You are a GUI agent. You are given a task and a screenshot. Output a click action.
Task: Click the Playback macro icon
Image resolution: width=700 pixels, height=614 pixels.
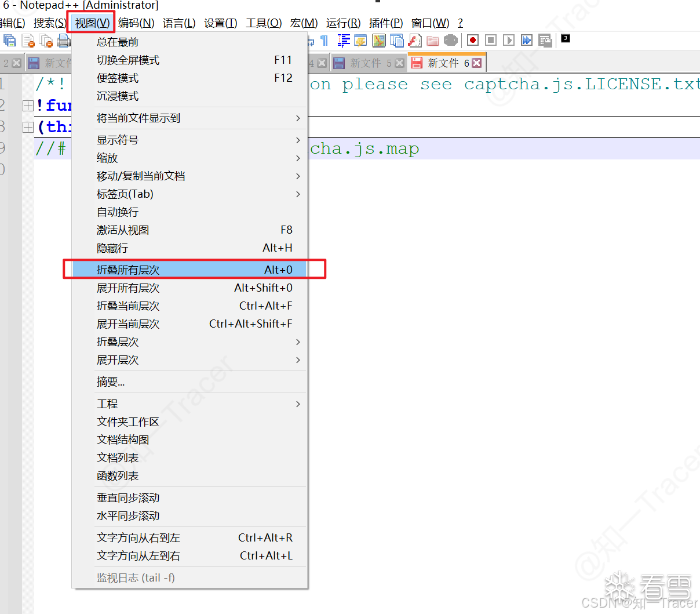pos(509,40)
